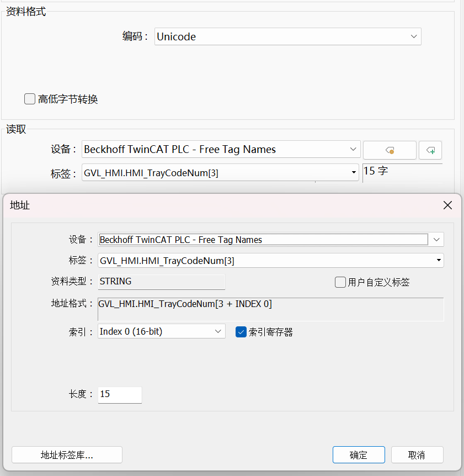Check the 用户自定义标签 checkbox

pyautogui.click(x=340, y=282)
